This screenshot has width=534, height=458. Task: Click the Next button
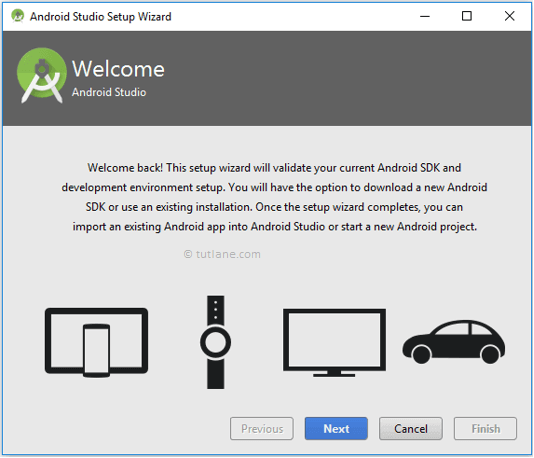click(x=336, y=428)
